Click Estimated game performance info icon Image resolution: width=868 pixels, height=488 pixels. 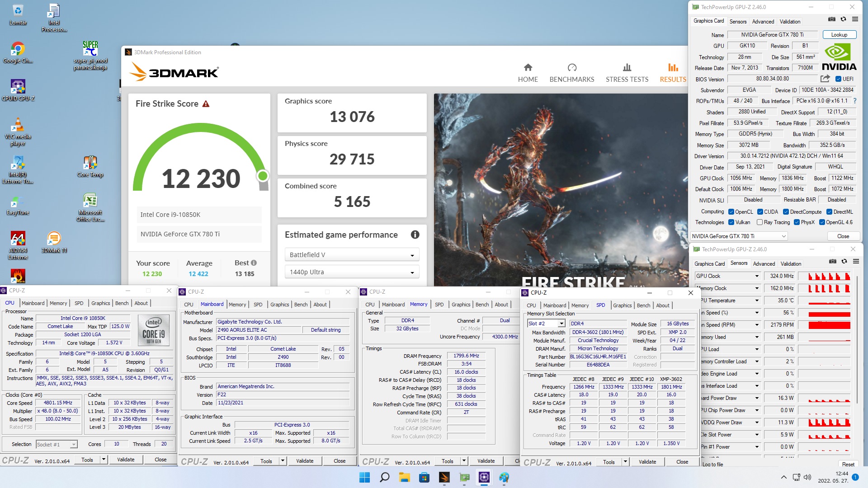pos(415,235)
